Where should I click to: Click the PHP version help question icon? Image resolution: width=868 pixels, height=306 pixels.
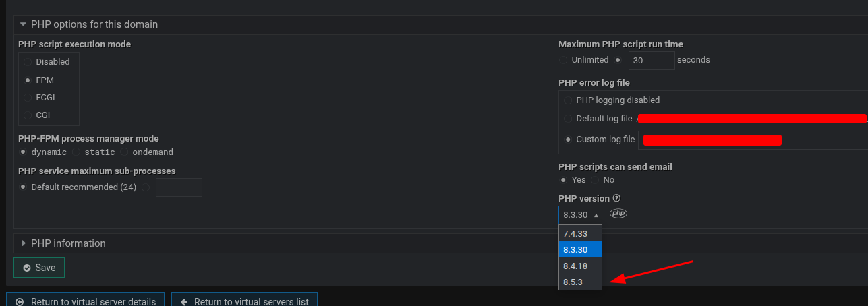pos(616,198)
